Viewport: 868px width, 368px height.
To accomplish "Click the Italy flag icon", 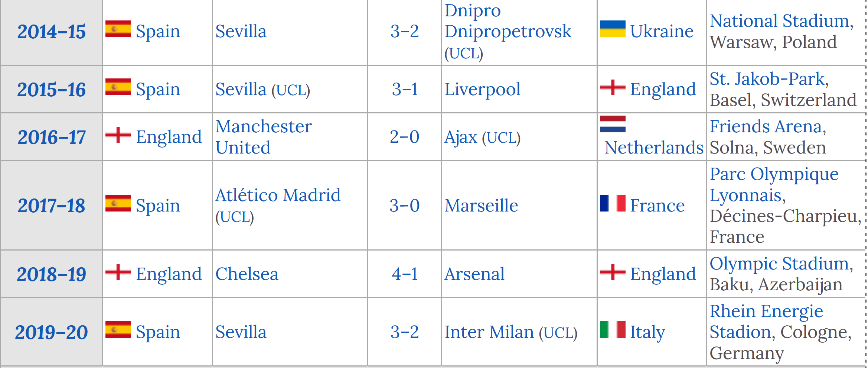I will pos(613,330).
